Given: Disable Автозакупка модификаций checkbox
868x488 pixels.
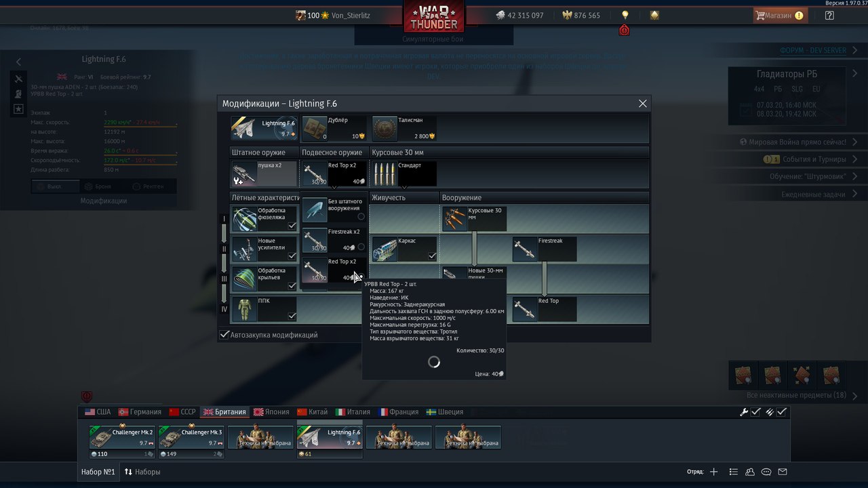Looking at the screenshot, I should click(224, 335).
